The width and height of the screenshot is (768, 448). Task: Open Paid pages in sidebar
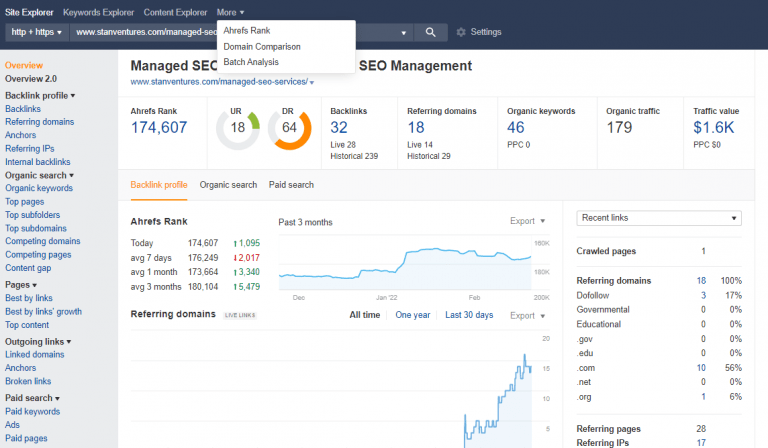26,438
